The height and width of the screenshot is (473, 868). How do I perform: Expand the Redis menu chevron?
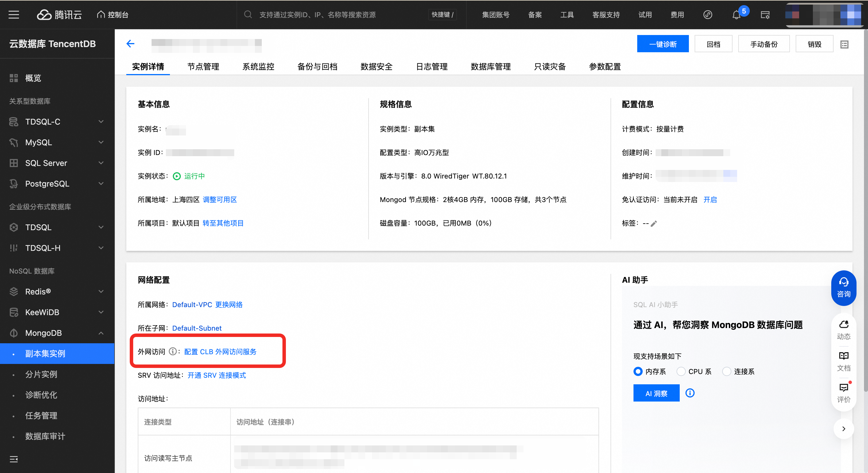101,292
